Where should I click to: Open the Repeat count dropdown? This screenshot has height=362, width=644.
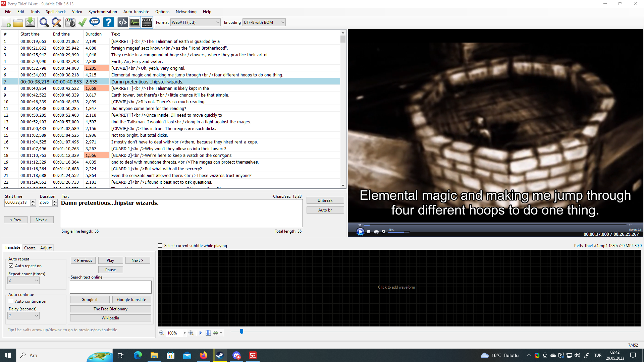(37, 280)
